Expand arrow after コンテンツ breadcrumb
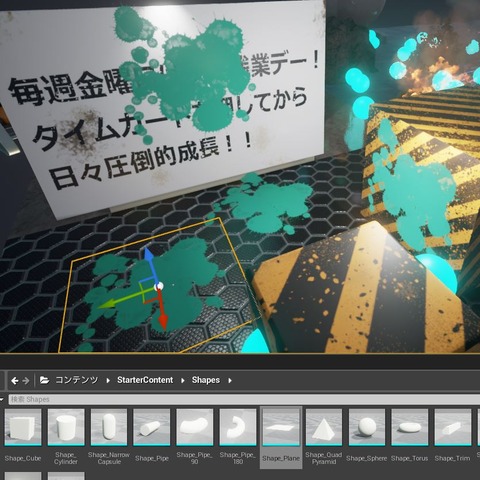The image size is (480, 480). tap(108, 380)
